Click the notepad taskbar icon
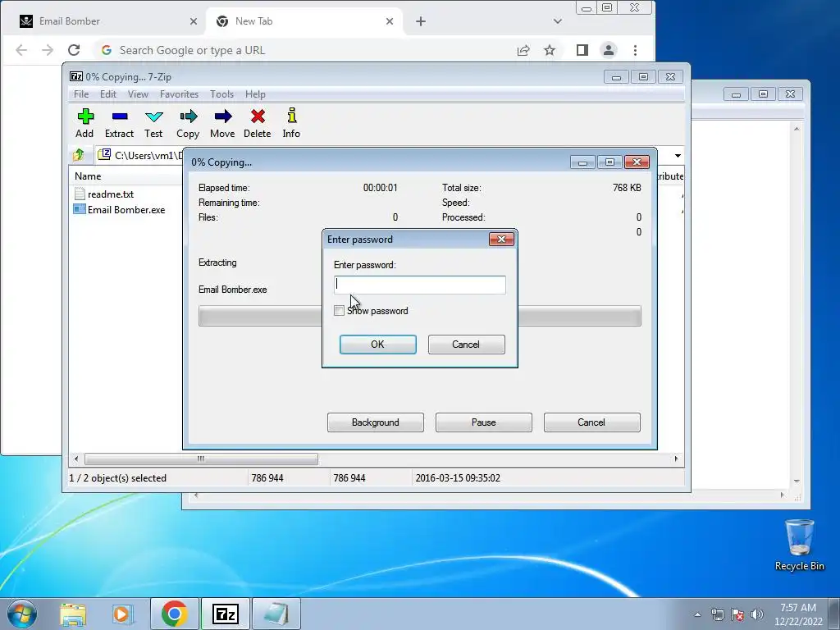Viewport: 840px width, 630px height. click(x=276, y=614)
